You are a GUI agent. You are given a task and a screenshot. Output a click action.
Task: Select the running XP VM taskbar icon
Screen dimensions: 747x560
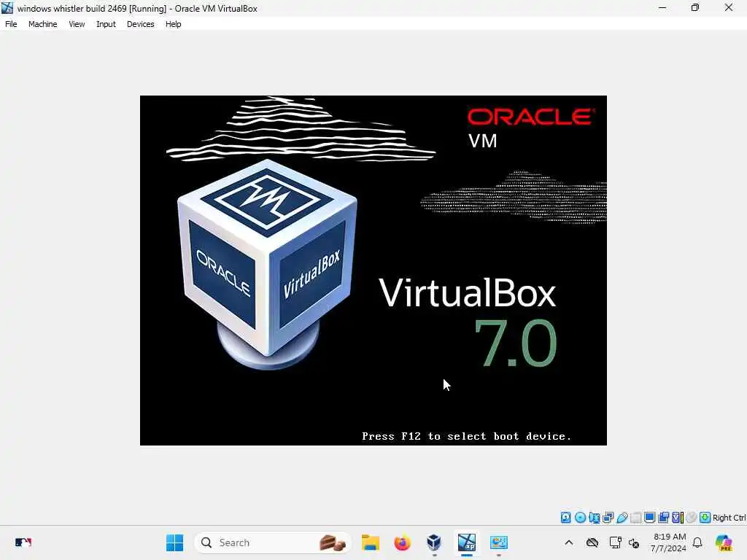466,542
